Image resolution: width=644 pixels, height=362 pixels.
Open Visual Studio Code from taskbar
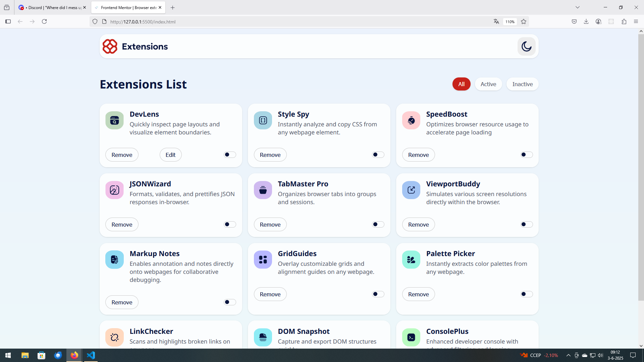coord(91,355)
